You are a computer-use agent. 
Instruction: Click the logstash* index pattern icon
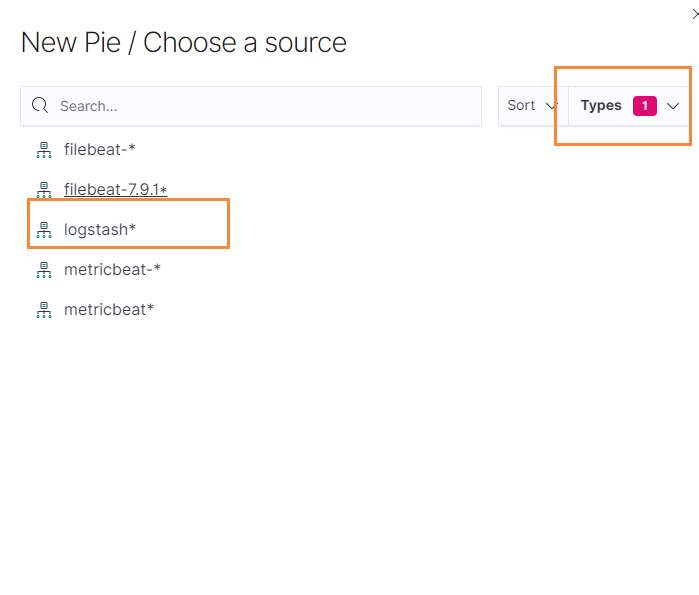point(44,230)
